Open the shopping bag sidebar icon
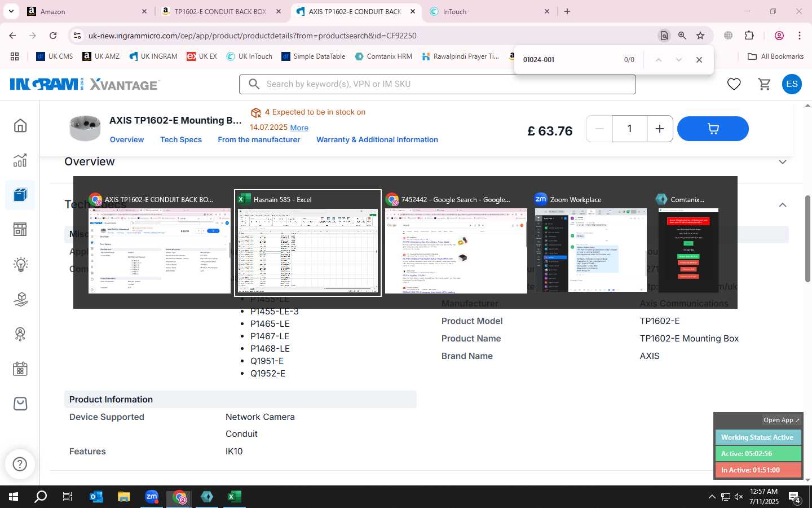Image resolution: width=812 pixels, height=508 pixels. tap(20, 404)
